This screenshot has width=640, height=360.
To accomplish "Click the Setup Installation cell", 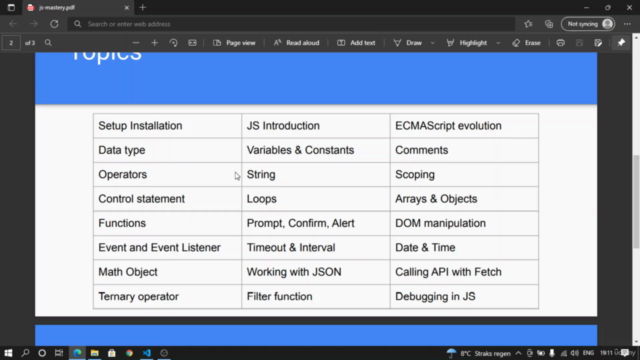I will tap(167, 126).
